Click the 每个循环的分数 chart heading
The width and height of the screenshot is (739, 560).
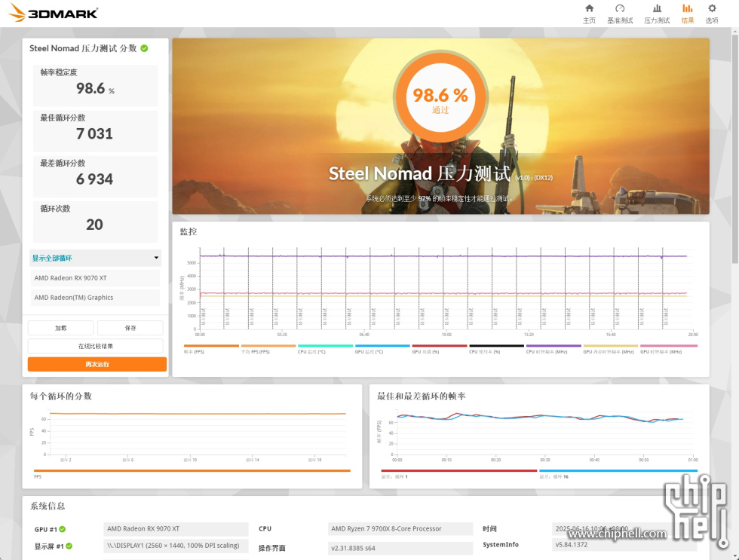[x=61, y=396]
